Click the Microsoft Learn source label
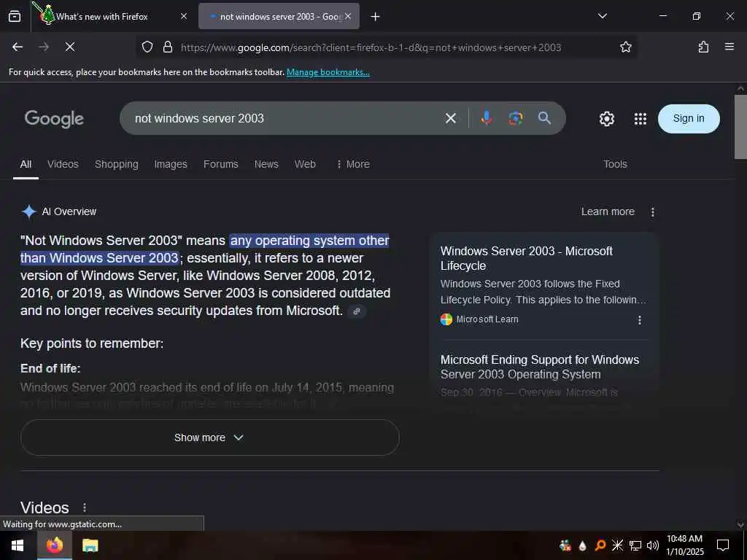747x560 pixels. [487, 319]
